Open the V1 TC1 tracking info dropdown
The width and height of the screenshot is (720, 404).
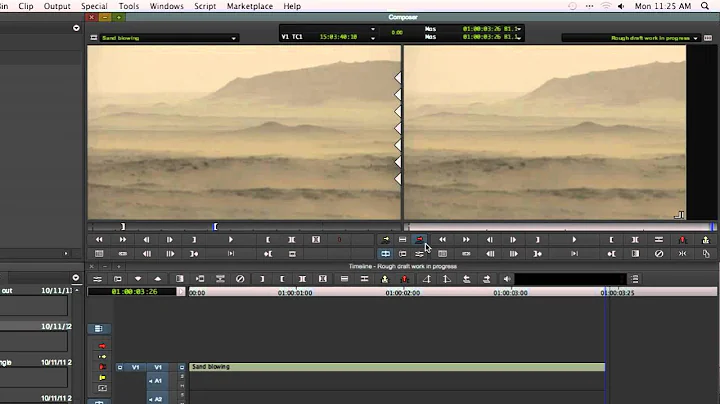(x=373, y=38)
